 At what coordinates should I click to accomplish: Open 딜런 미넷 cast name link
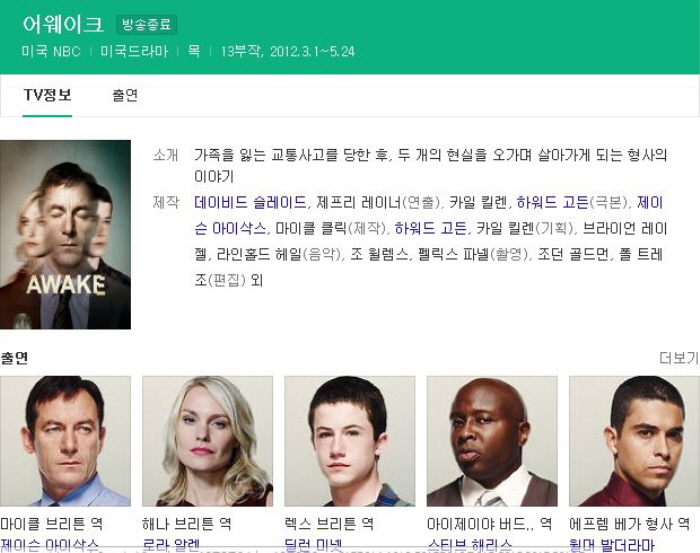pyautogui.click(x=313, y=545)
